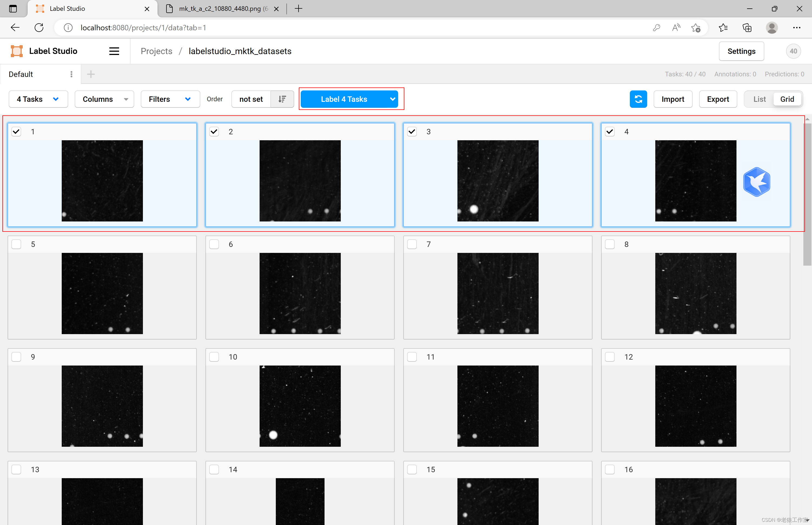Open the hamburger menu next to Label Studio
The image size is (812, 525).
114,51
